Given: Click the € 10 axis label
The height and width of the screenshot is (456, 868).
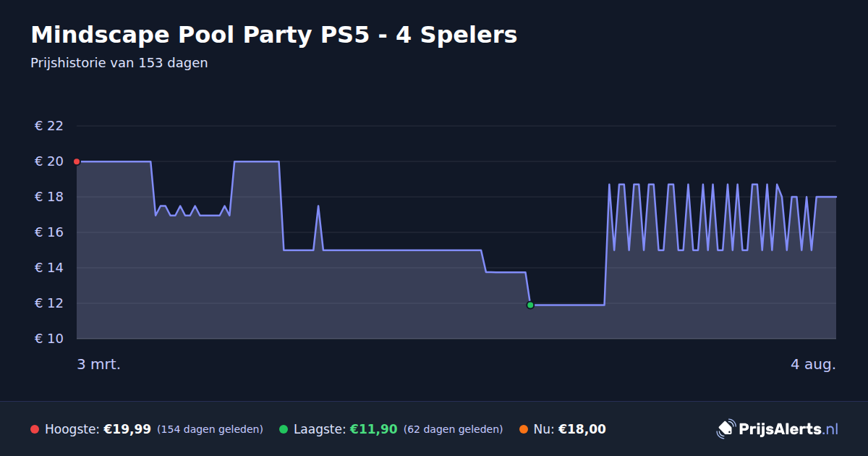Looking at the screenshot, I should 49,339.
